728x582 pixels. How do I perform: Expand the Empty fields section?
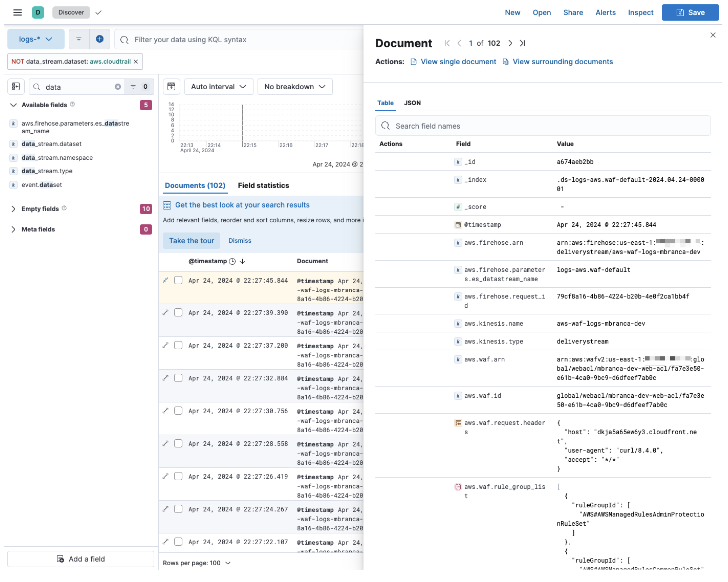point(13,209)
